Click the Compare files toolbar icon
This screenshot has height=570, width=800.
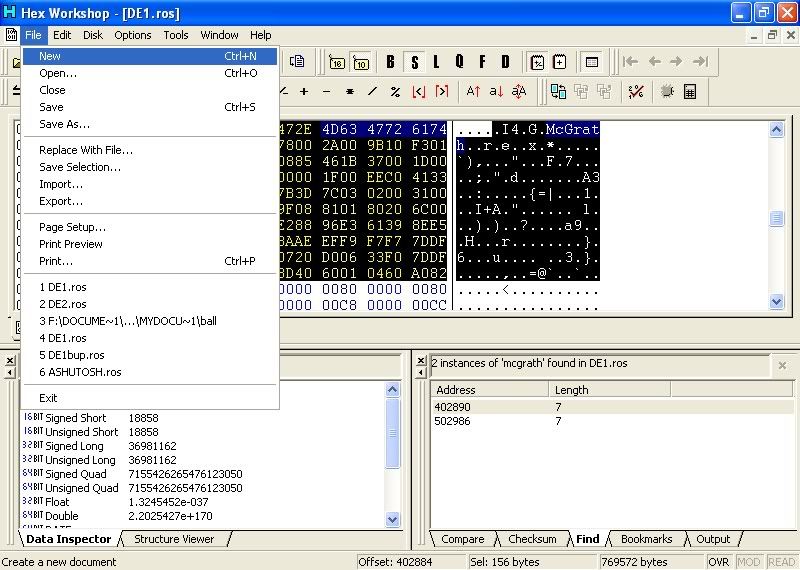tap(558, 92)
